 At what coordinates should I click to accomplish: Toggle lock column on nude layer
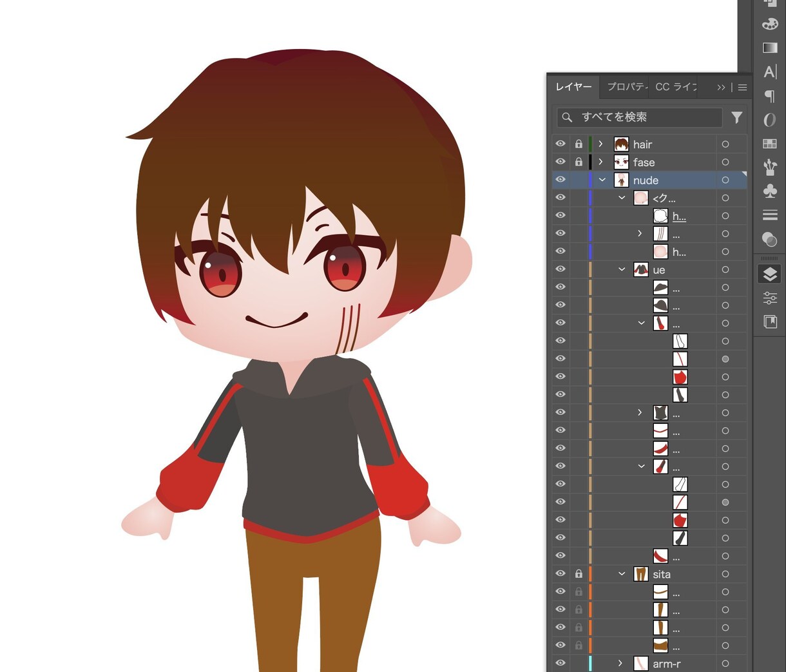[579, 180]
